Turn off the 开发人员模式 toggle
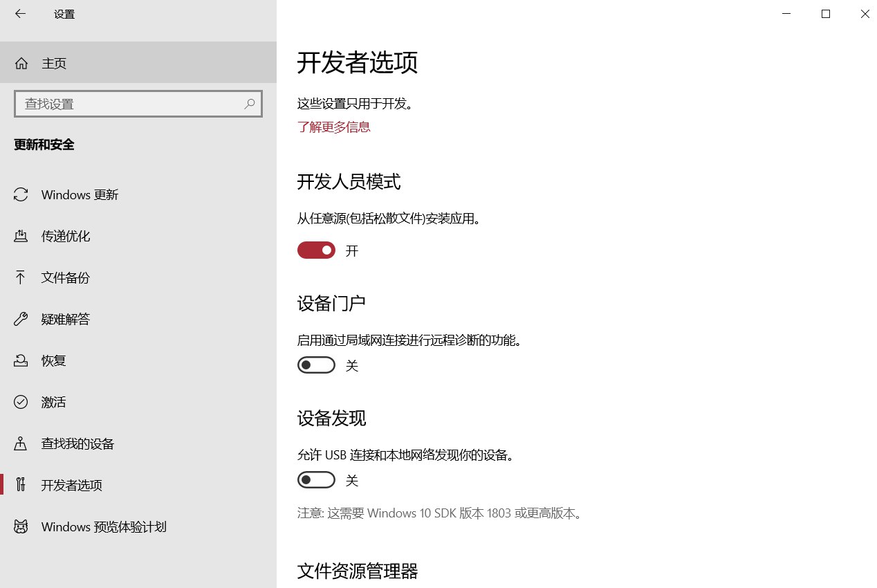 tap(316, 250)
